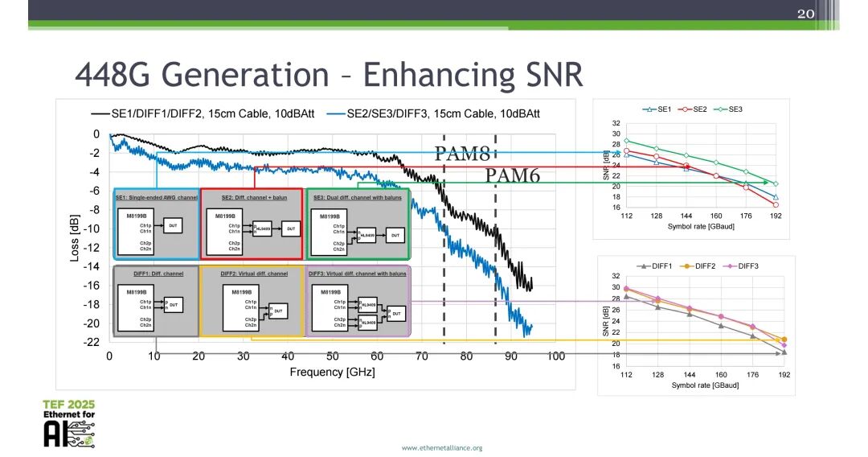Select "DIFF1: Diff. channel" diagram title
868x457 pixels.
pyautogui.click(x=158, y=274)
